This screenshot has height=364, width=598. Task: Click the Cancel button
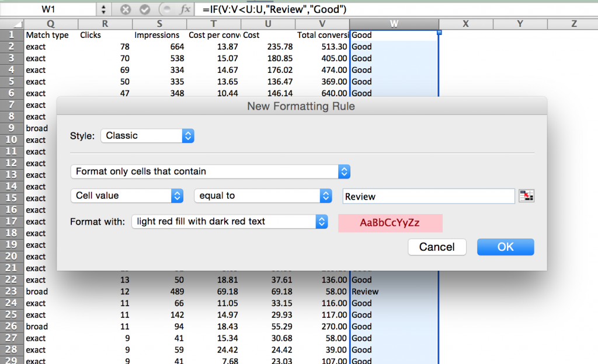[437, 247]
